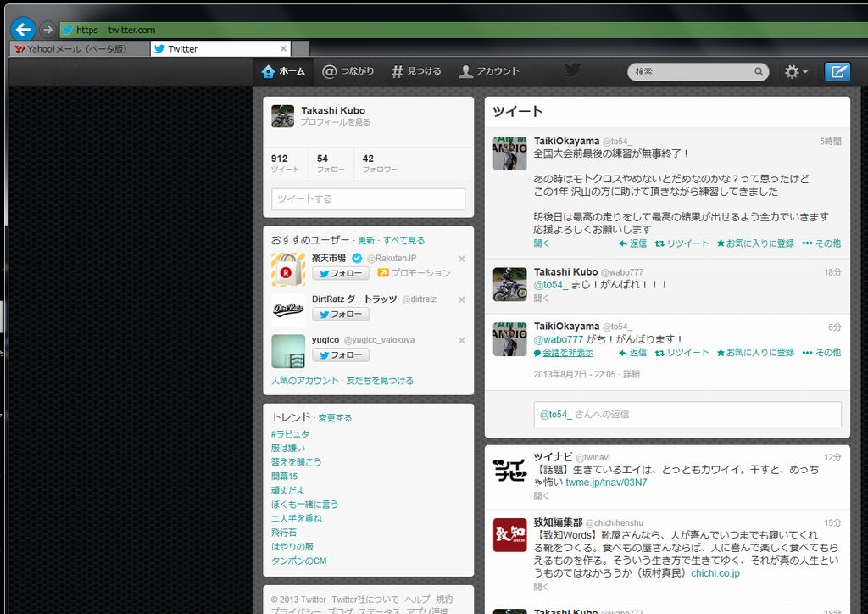Open その他 on the @wabo777 がち tweet
This screenshot has height=614, width=868.
pyautogui.click(x=821, y=353)
